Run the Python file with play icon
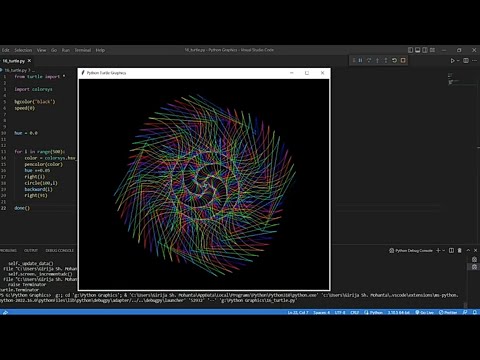 (x=452, y=61)
